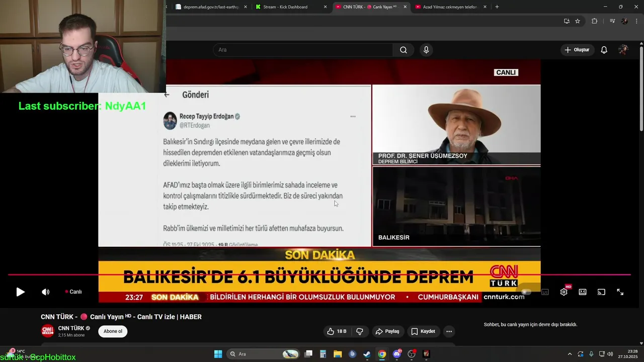The image size is (644, 362).
Task: Focus the YouTube Ara search box
Action: pyautogui.click(x=303, y=50)
